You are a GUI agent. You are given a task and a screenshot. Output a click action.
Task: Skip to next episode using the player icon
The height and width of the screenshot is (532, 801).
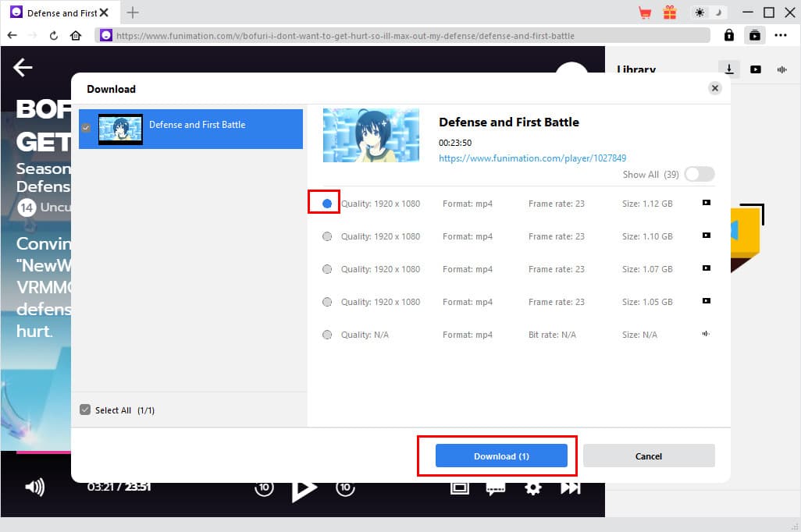point(569,487)
